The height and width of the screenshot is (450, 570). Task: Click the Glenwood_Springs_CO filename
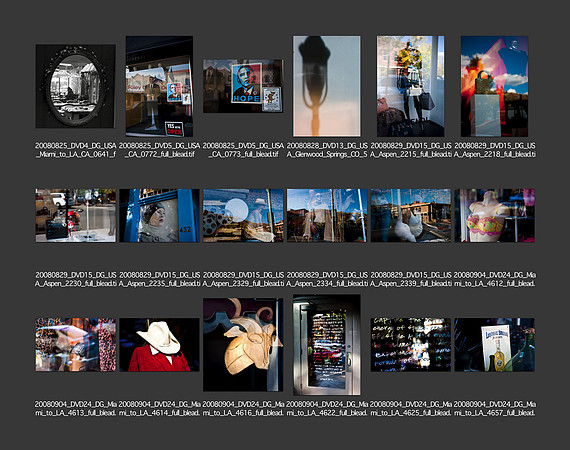point(327,150)
